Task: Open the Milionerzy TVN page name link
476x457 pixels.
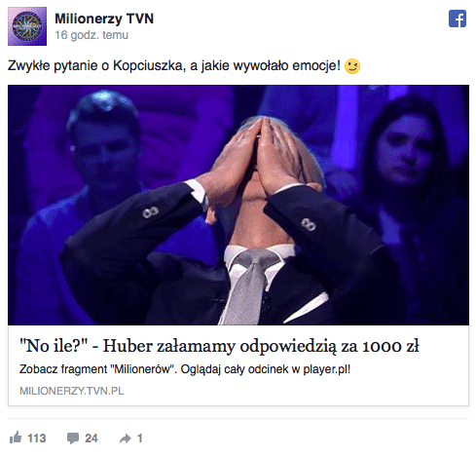Action: click(104, 19)
